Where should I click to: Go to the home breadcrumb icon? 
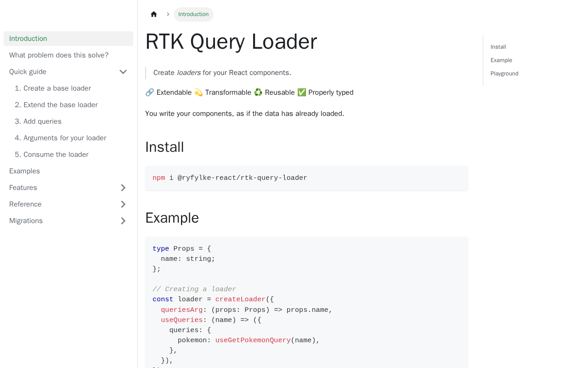coord(154,14)
